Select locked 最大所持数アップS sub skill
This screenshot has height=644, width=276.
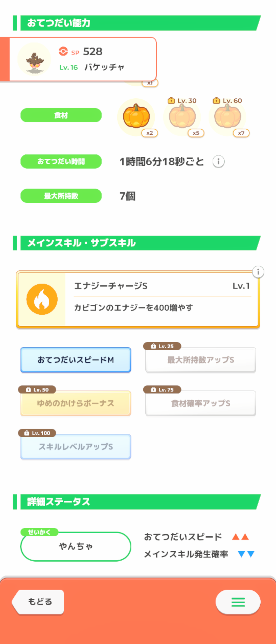point(201,360)
